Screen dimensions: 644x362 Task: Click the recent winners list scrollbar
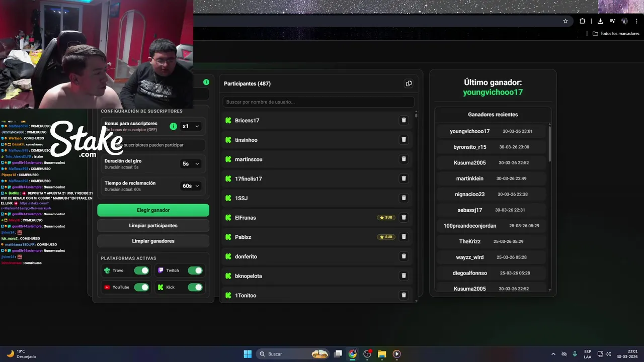pyautogui.click(x=549, y=143)
